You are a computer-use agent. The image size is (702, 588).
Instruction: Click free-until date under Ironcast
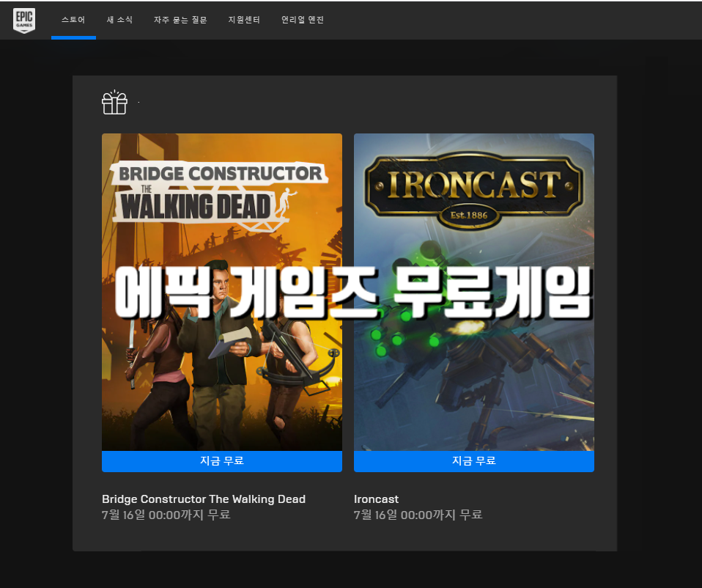[x=418, y=515]
